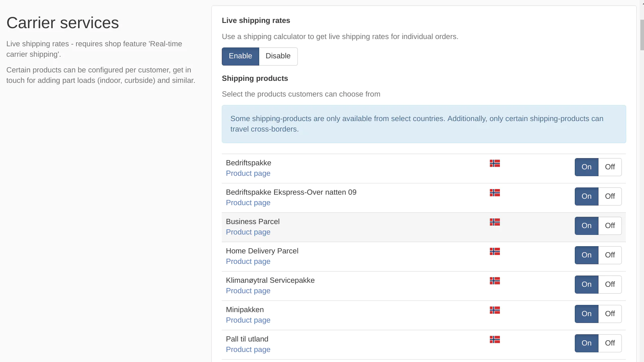Click the flag icon next to Minipakken
The width and height of the screenshot is (644, 362).
pyautogui.click(x=495, y=310)
